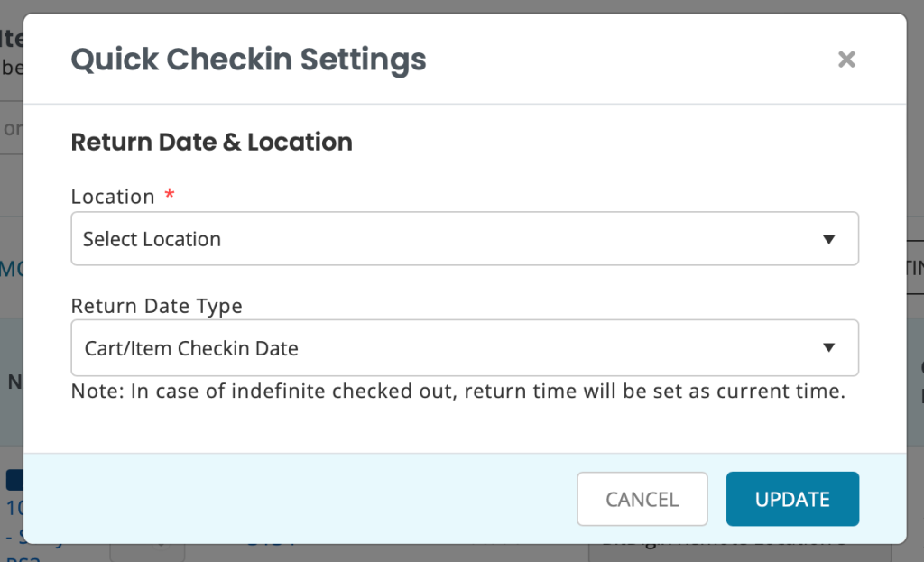The height and width of the screenshot is (562, 924).
Task: Expand the Return Date Type dropdown
Action: 465,347
